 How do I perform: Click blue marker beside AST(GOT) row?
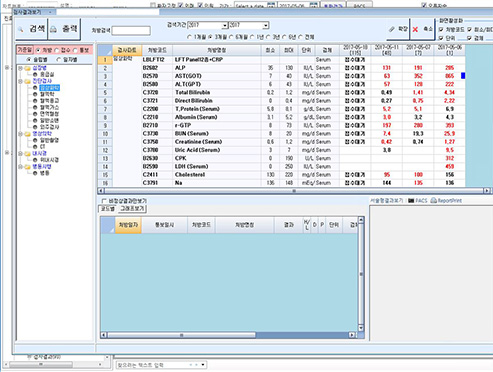[x=463, y=76]
